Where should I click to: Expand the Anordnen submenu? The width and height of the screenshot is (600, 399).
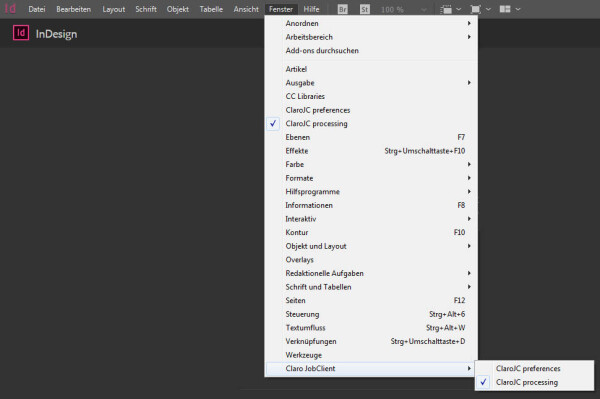[x=371, y=23]
